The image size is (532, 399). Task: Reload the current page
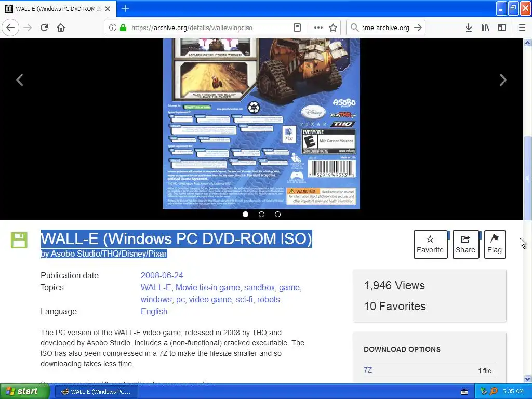(x=44, y=28)
